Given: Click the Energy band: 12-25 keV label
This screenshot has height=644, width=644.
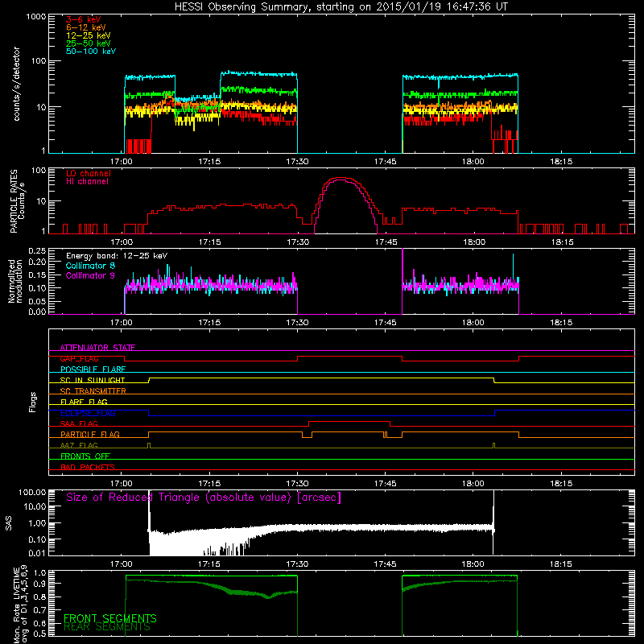Looking at the screenshot, I should point(117,256).
